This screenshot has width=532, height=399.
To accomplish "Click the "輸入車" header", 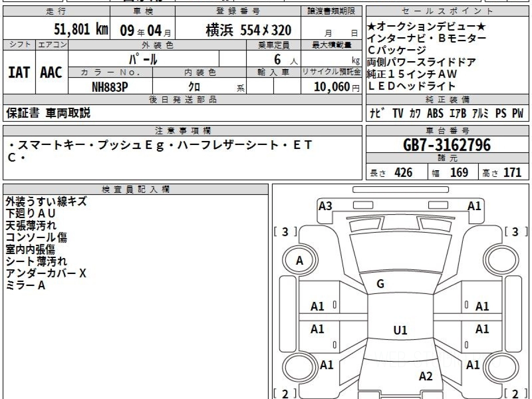I will click(274, 72).
